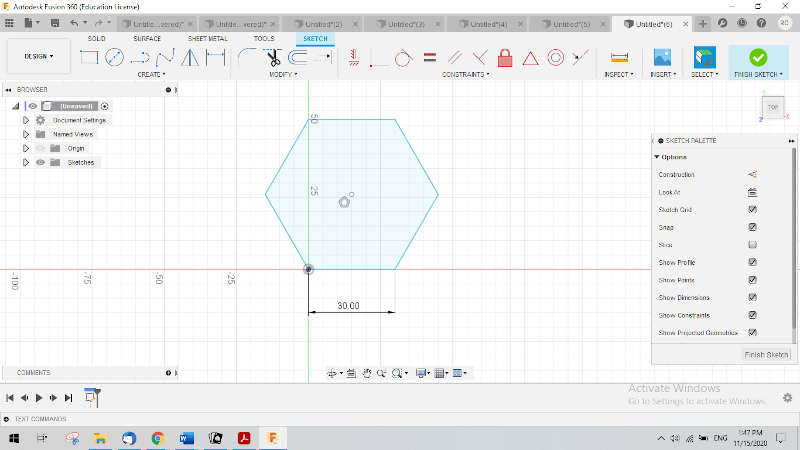Image resolution: width=800 pixels, height=450 pixels.
Task: Click the Save icon in the top bar
Action: [x=55, y=23]
